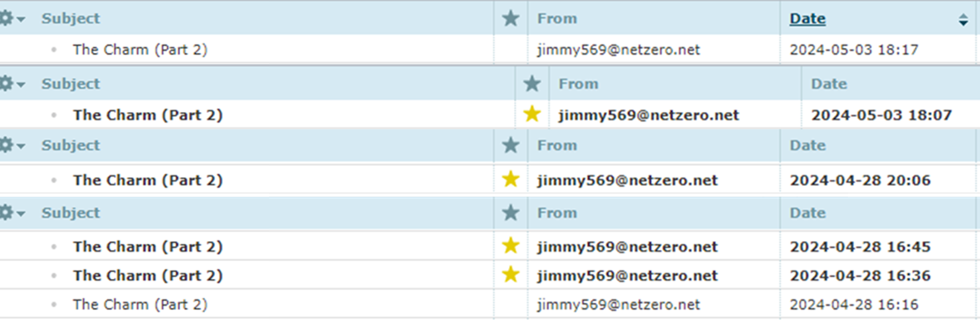980x320 pixels.
Task: Click From header above the 20:06 email
Action: point(557,145)
